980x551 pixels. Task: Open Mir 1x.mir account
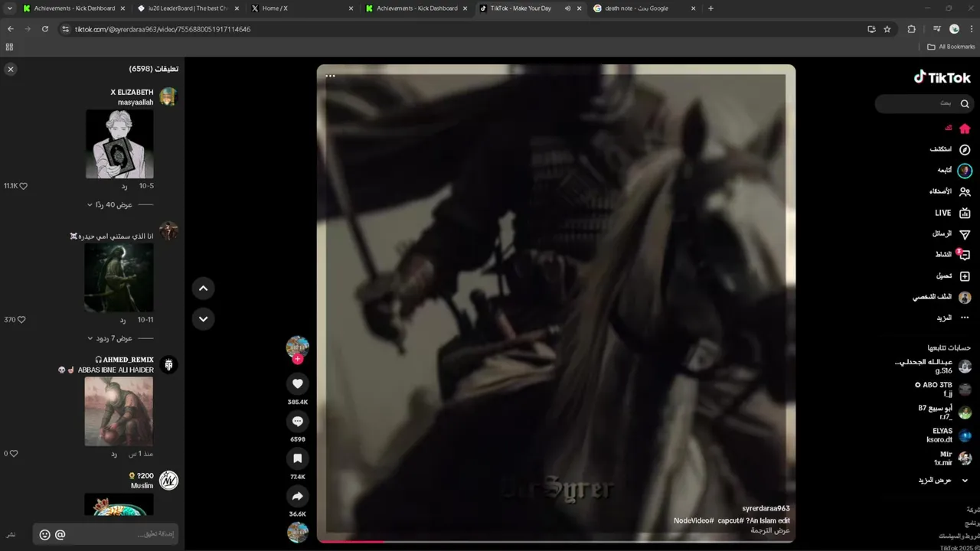[952, 458]
